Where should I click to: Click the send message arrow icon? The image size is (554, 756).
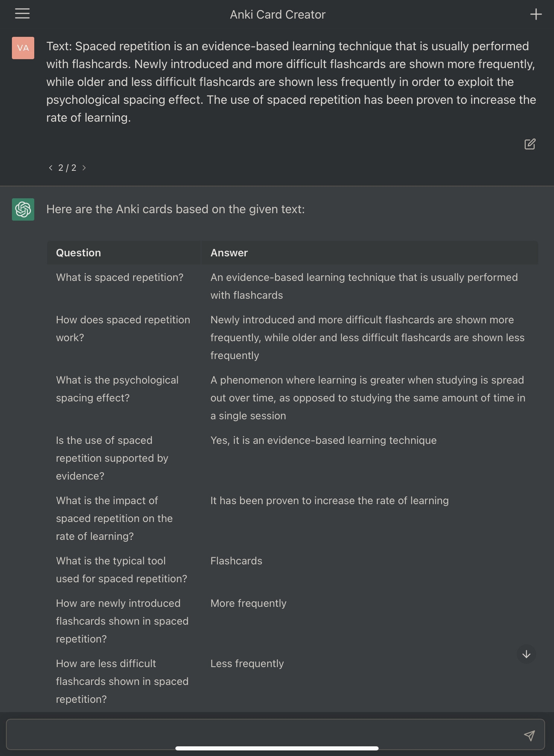click(x=529, y=735)
